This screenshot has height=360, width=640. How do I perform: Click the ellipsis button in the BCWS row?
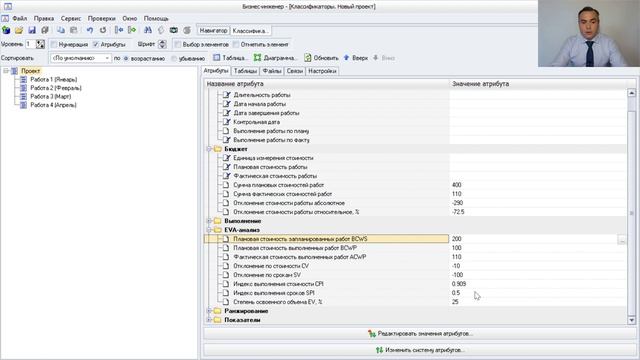[x=622, y=239]
